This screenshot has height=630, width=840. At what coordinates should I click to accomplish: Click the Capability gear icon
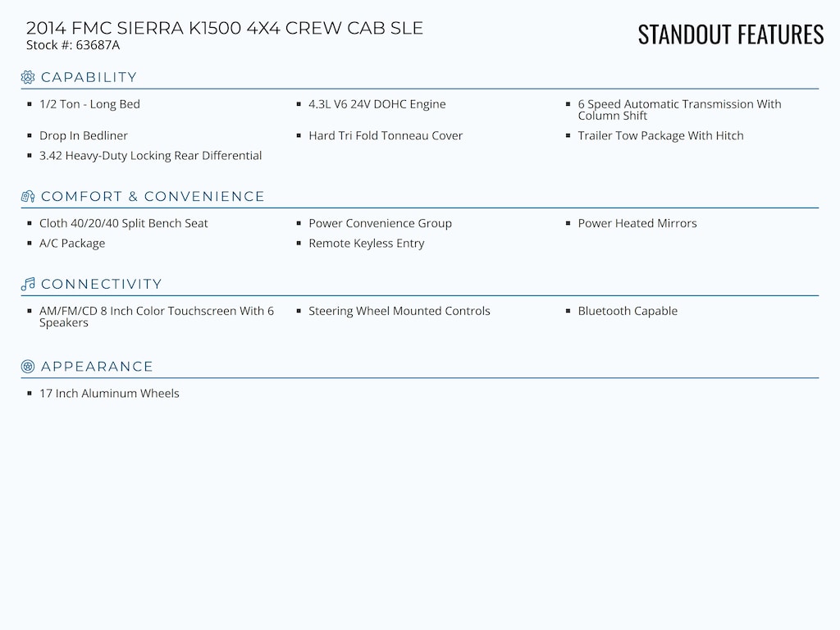(28, 77)
